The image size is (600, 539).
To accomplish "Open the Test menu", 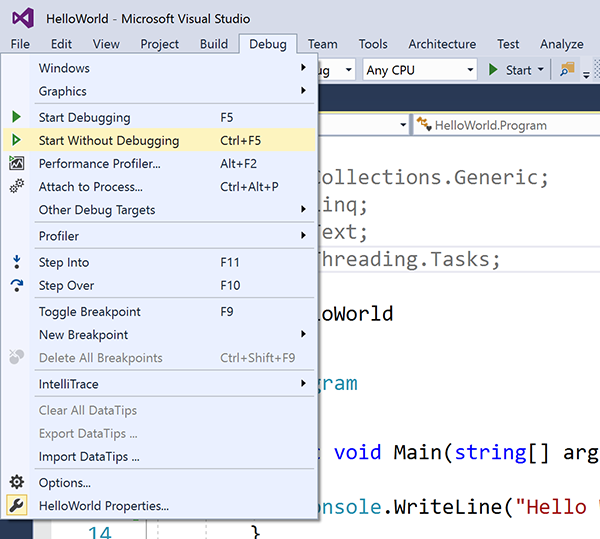I will [x=508, y=44].
